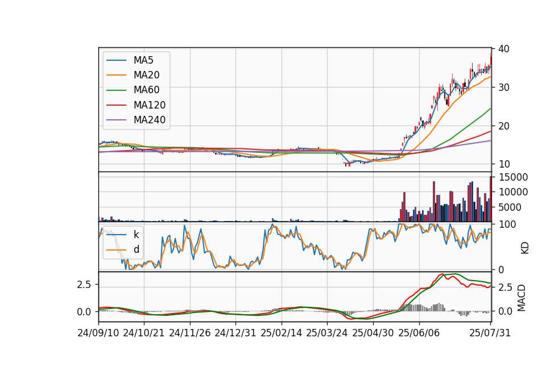Click the 24/12/31 date tick label
546x392 pixels.
click(235, 333)
